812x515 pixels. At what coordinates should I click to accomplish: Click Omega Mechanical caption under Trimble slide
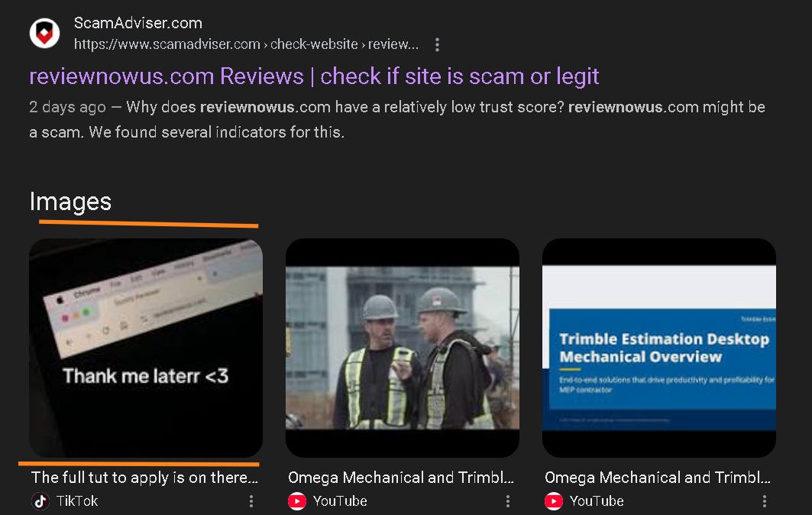[x=658, y=478]
